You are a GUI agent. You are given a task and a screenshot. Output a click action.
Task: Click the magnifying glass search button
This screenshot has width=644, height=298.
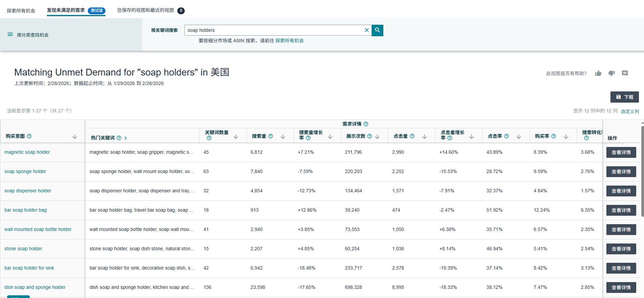pos(377,30)
